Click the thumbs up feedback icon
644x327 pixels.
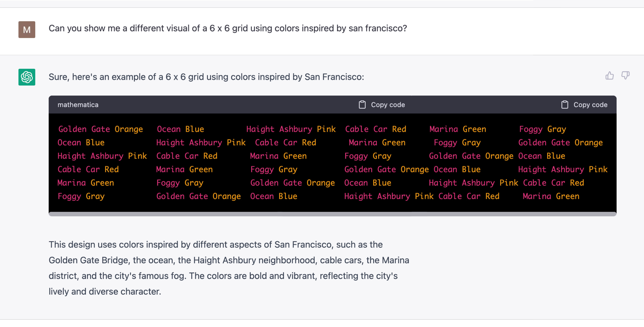pyautogui.click(x=609, y=75)
